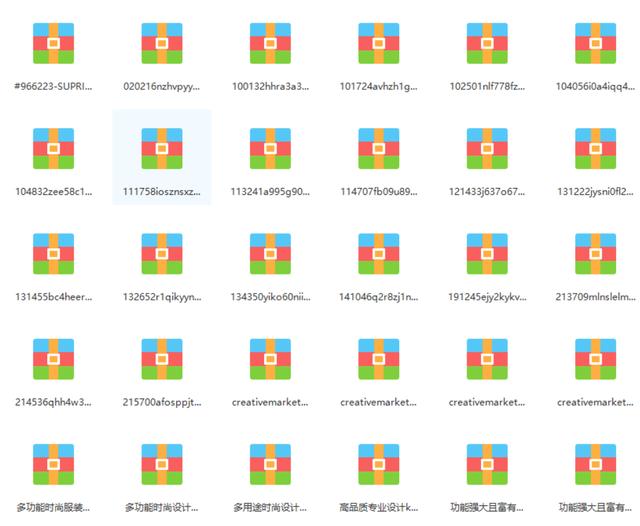Click the 215700afosppjt... archive icon
Screen dimensions: 640x526
(162, 359)
